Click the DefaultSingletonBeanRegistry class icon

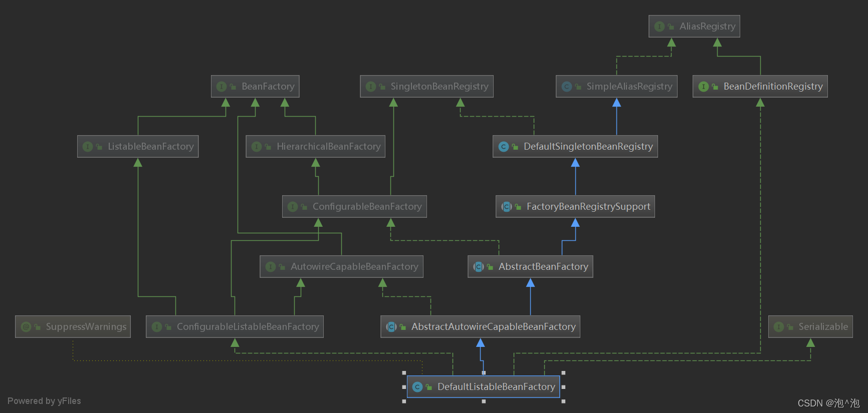pos(504,147)
